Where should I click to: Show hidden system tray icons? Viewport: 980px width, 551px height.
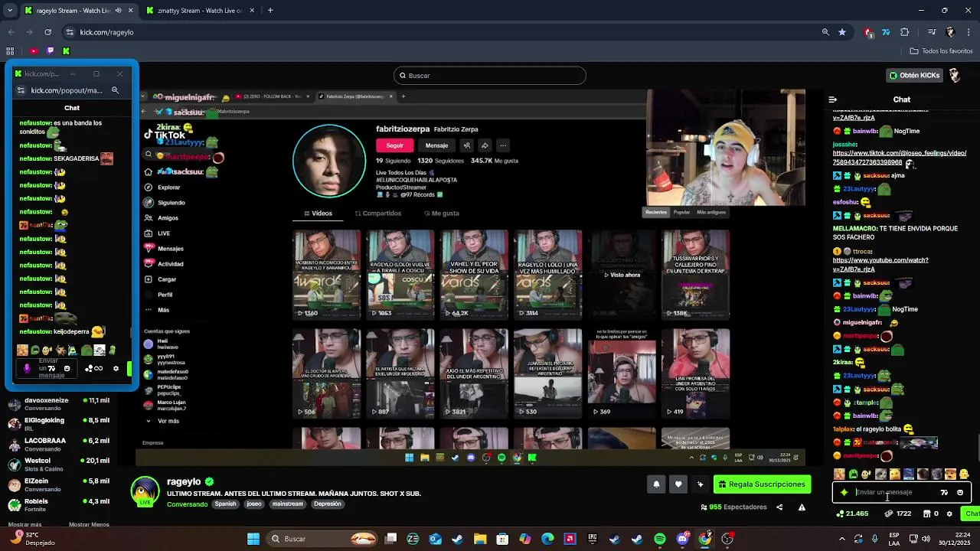click(841, 539)
